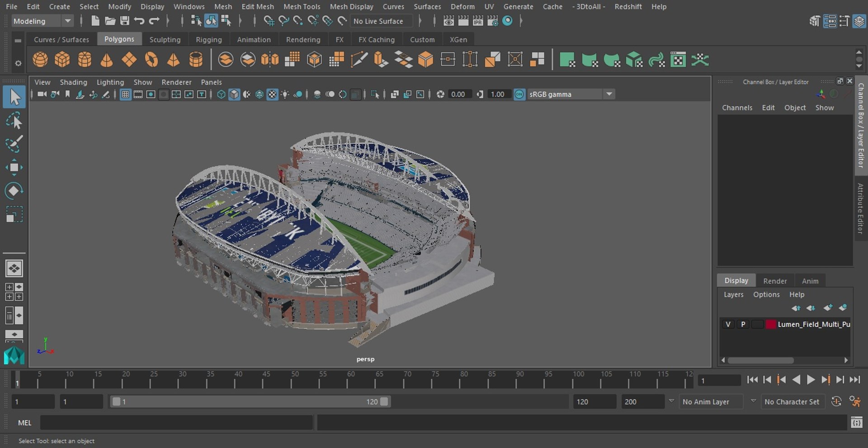The width and height of the screenshot is (868, 448).
Task: Switch to the Anim layer tab
Action: (x=810, y=281)
